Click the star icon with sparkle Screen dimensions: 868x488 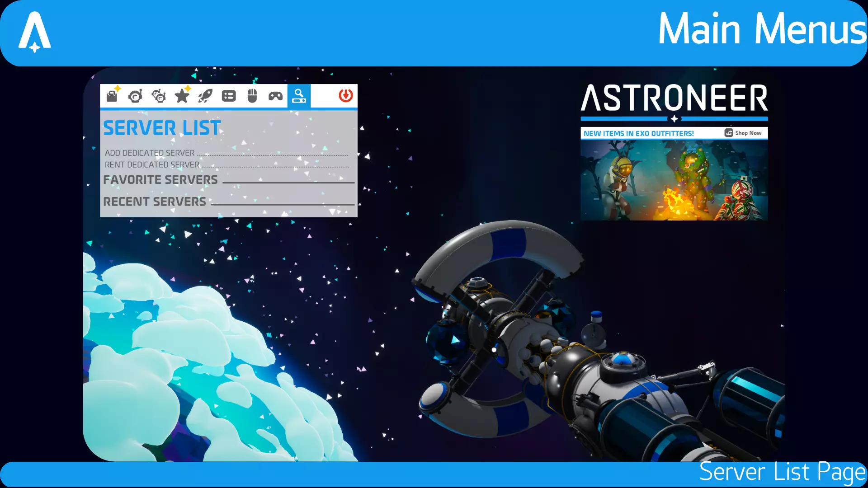(x=182, y=96)
